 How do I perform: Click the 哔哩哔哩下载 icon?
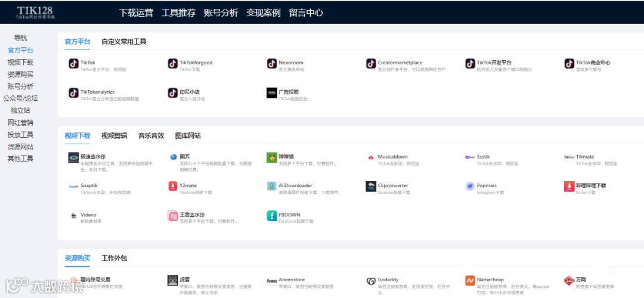click(569, 187)
